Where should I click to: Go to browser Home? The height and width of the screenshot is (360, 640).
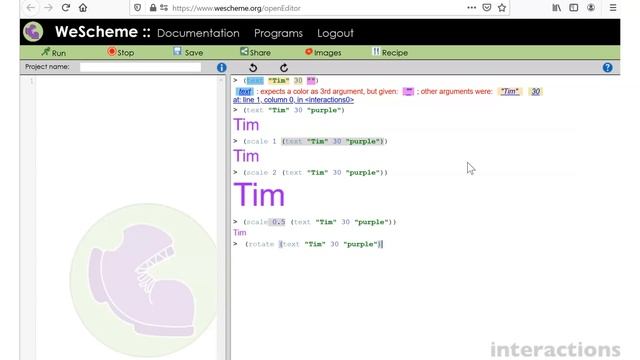click(x=83, y=8)
